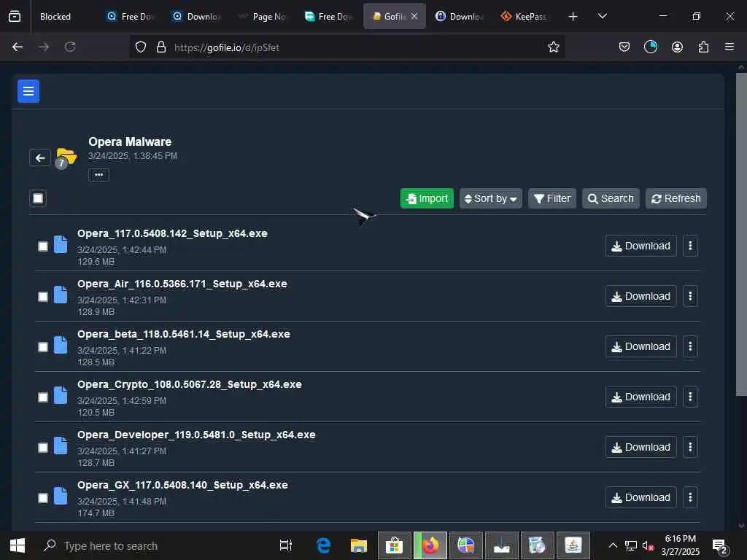Open Microsoft Edge from taskbar
The width and height of the screenshot is (747, 560).
coord(323,545)
